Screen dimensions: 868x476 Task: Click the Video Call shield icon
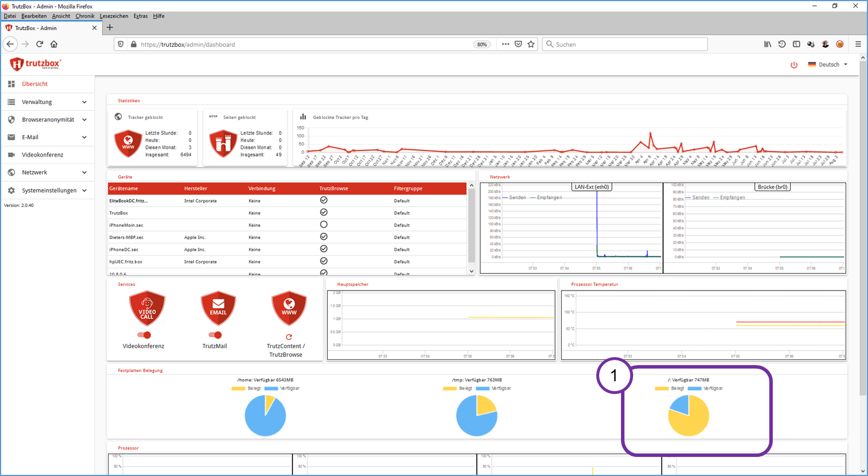point(147,308)
